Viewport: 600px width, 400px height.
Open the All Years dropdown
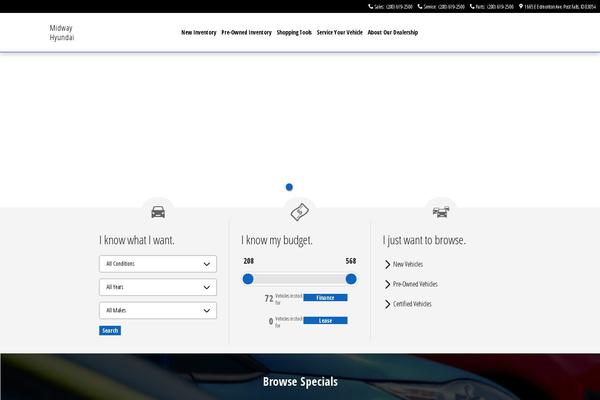pyautogui.click(x=158, y=287)
